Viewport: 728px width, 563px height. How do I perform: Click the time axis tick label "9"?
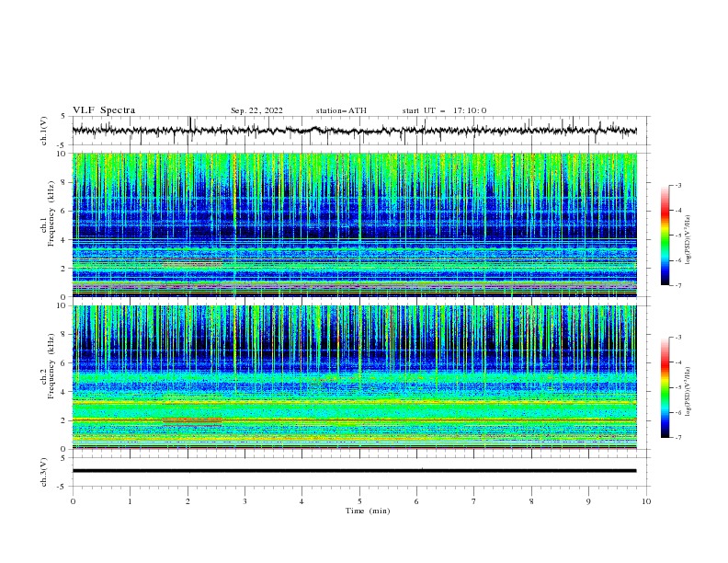(588, 501)
